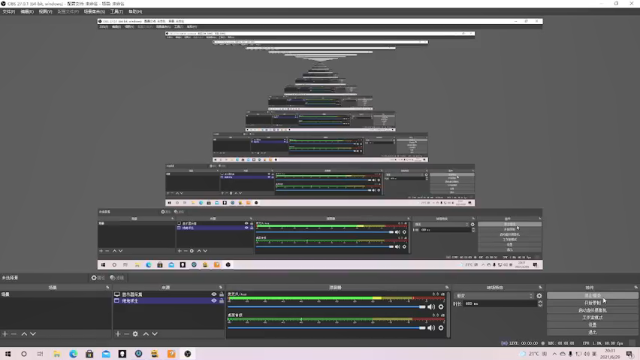Pop out the Sources dock
The height and width of the screenshot is (360, 640).
point(220,287)
